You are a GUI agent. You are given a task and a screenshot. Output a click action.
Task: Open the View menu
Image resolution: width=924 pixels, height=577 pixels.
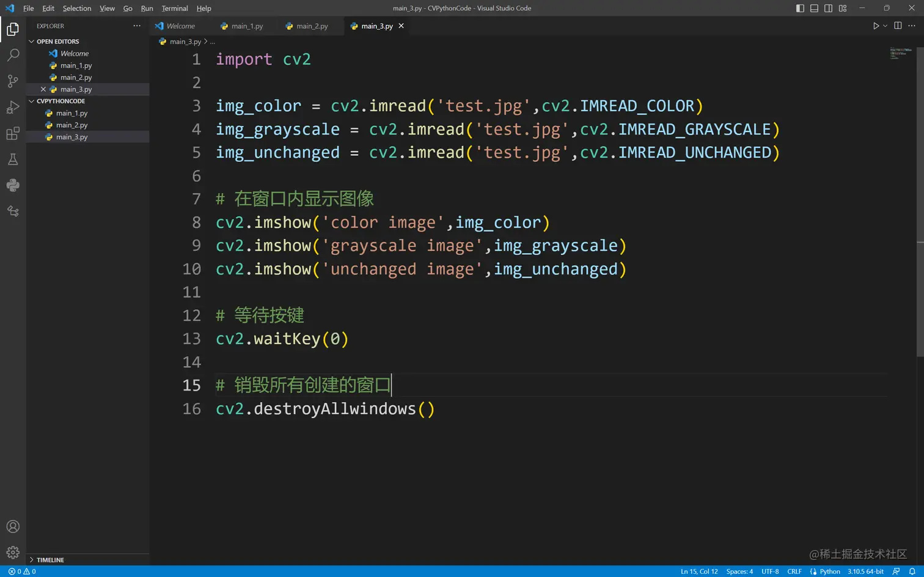click(107, 8)
